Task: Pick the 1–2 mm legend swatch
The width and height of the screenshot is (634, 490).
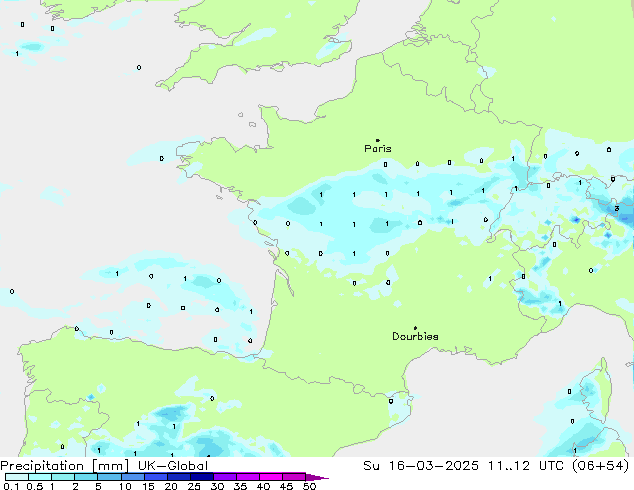Action: pyautogui.click(x=63, y=477)
